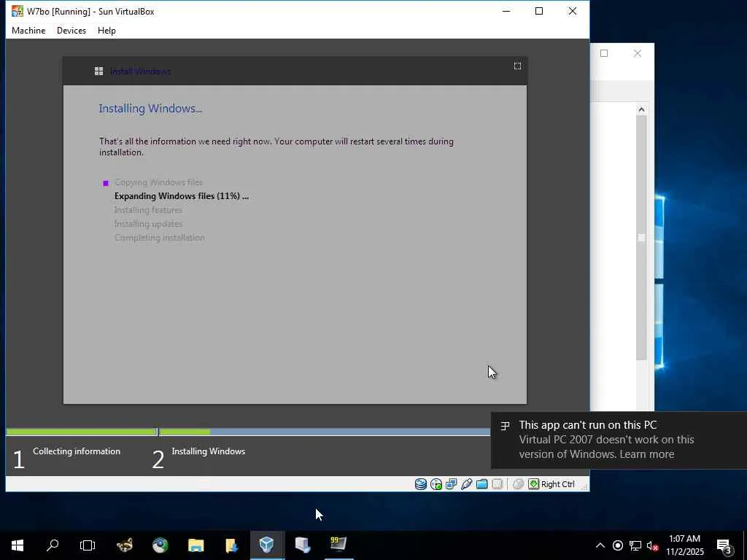Maximize the background window
The image size is (747, 560).
coord(604,53)
